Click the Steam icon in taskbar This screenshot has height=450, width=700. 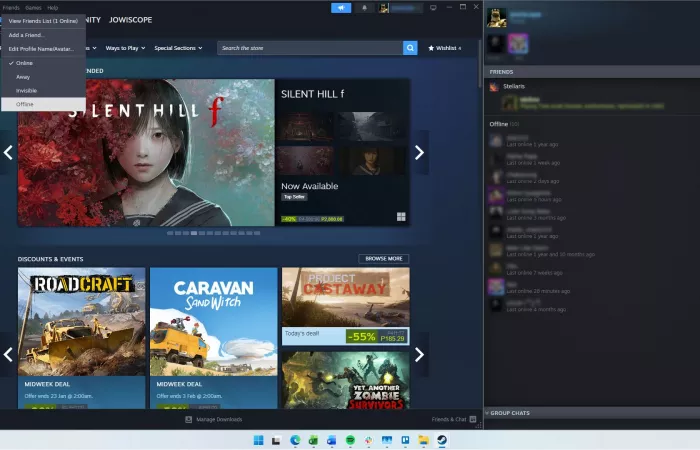click(x=442, y=440)
